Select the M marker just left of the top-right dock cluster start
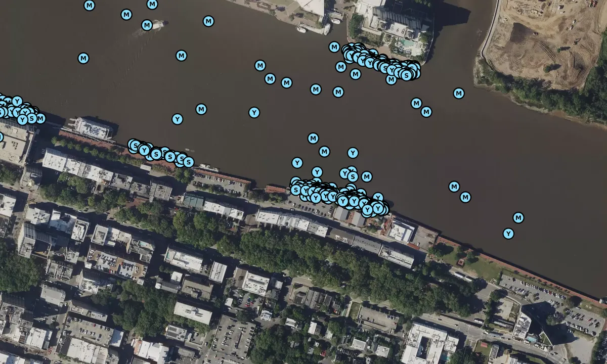 [x=334, y=47]
